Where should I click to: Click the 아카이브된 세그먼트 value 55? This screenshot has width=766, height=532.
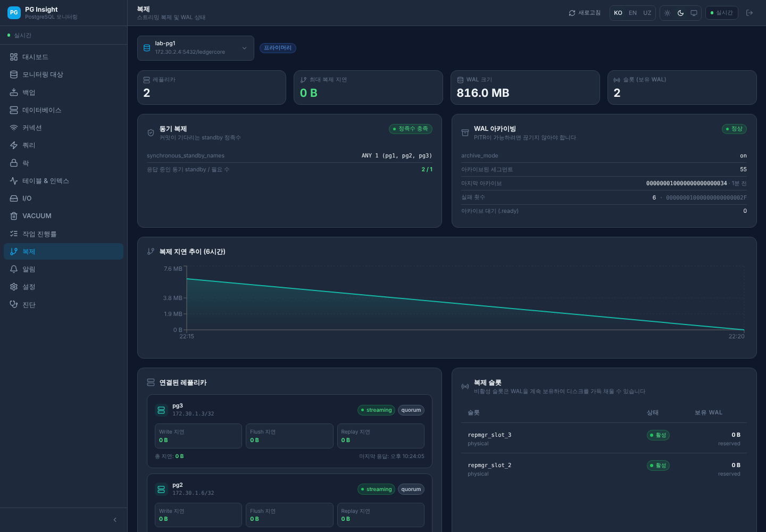(x=743, y=169)
